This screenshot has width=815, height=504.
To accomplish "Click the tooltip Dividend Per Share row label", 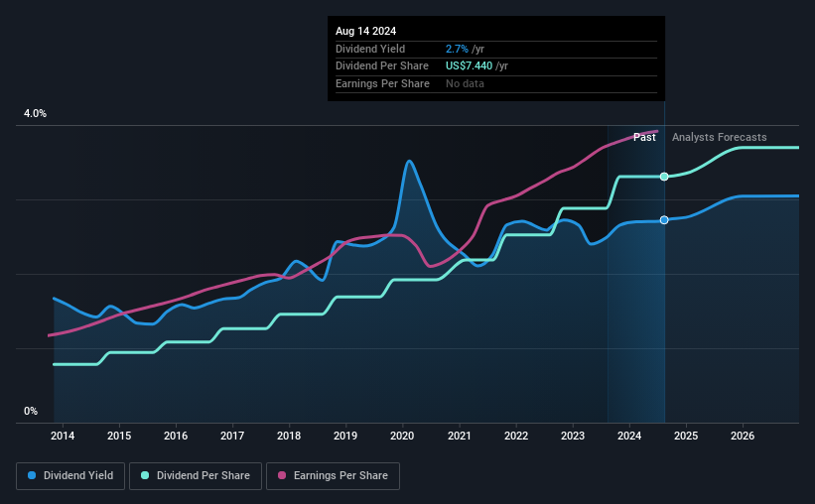I will (x=382, y=66).
